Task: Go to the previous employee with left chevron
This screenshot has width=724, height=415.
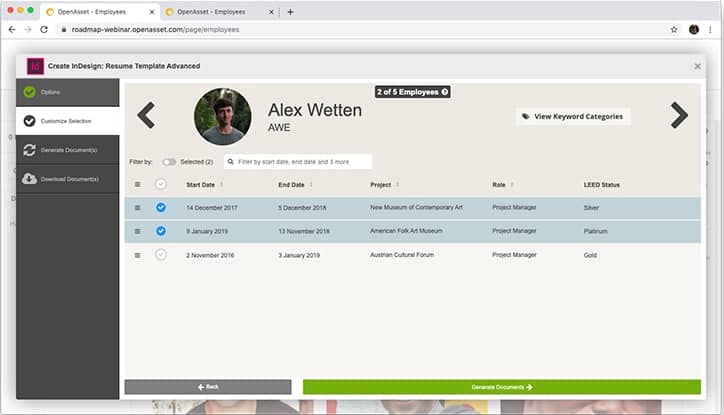Action: tap(146, 115)
